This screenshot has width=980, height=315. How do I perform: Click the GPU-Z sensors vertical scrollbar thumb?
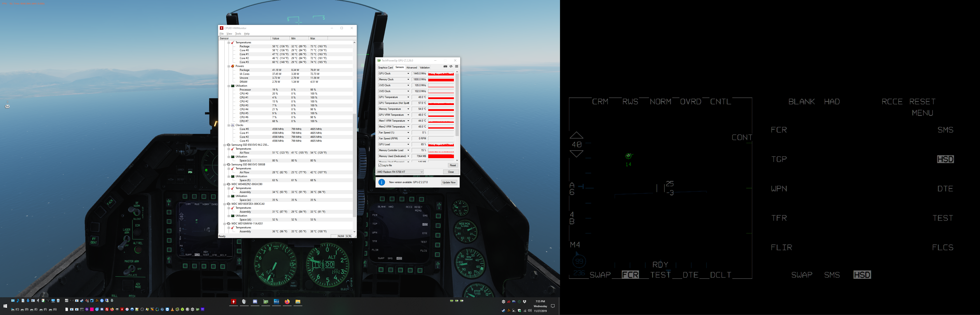tap(457, 105)
